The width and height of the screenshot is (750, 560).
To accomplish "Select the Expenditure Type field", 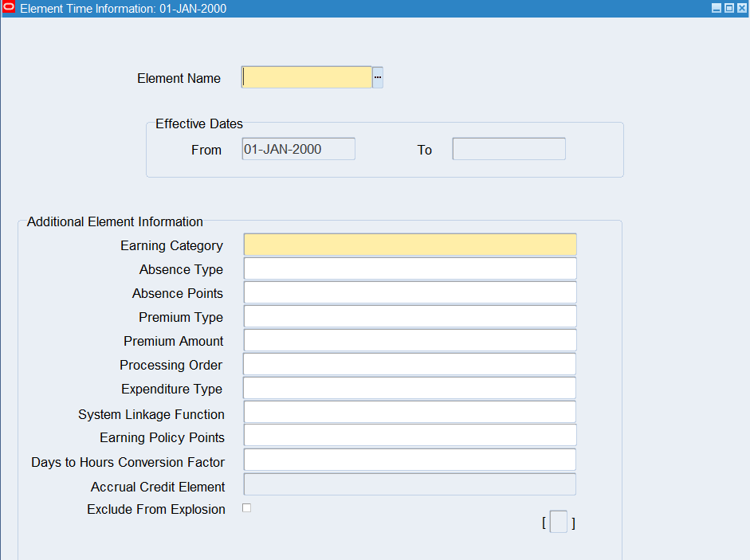I will pos(410,388).
